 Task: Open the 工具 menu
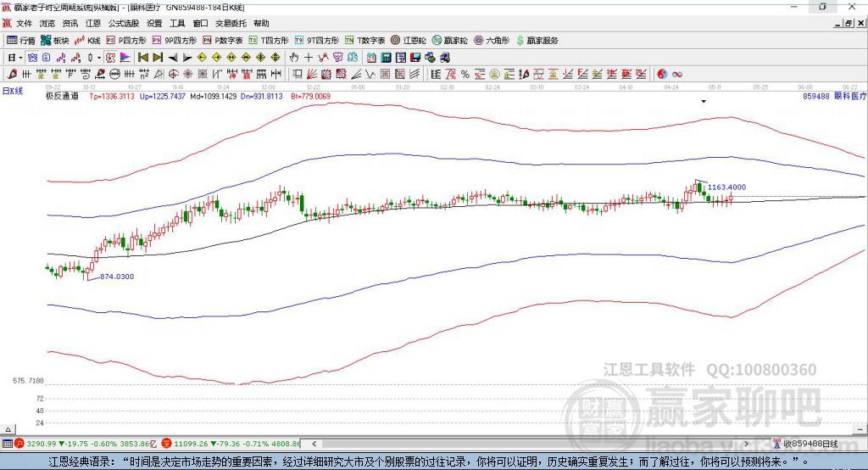[177, 23]
